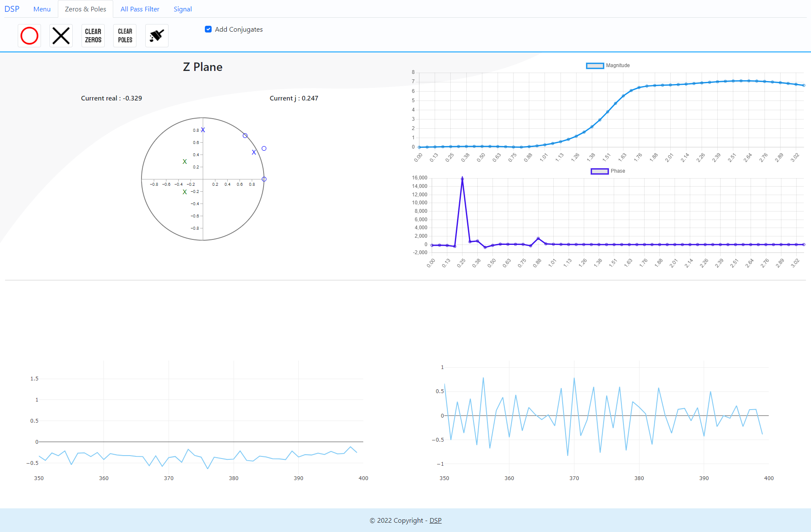Click the Clear Zeros icon button
This screenshot has width=811, height=532.
93,35
